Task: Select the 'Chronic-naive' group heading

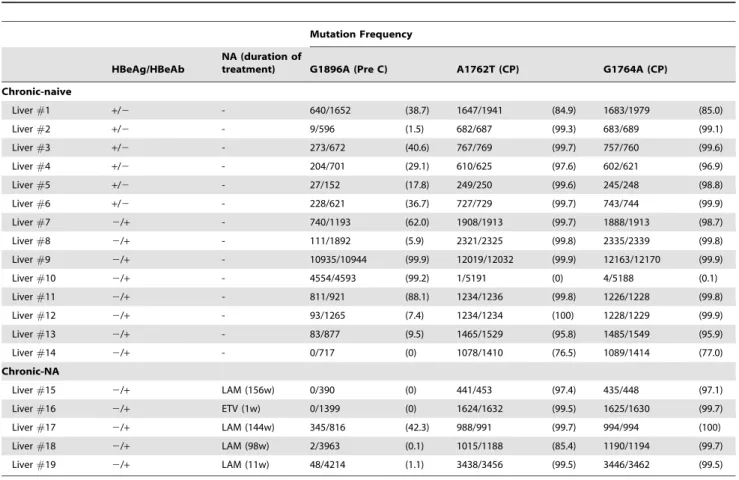Action: click(36, 91)
